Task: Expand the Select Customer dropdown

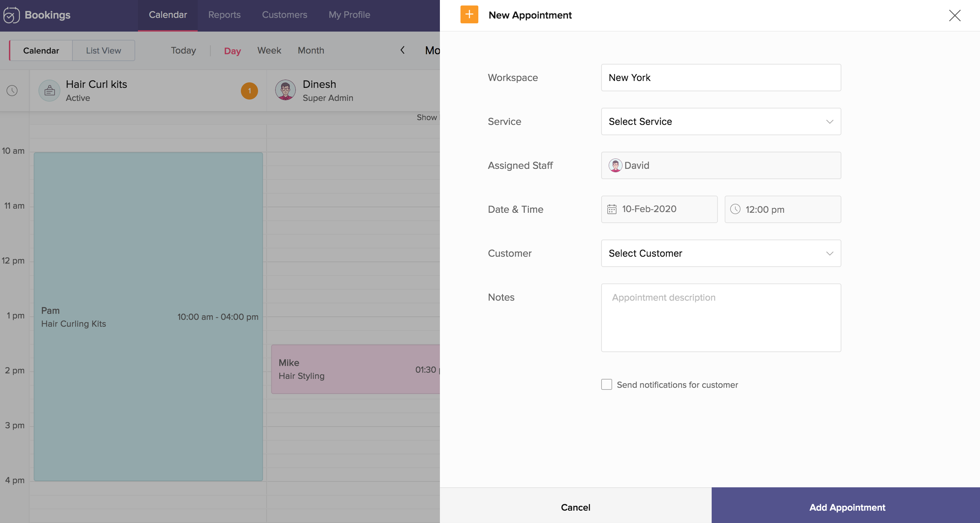Action: tap(721, 253)
